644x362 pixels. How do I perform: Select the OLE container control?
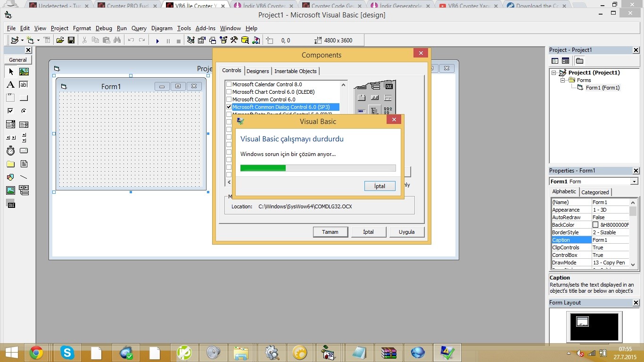[x=11, y=204]
